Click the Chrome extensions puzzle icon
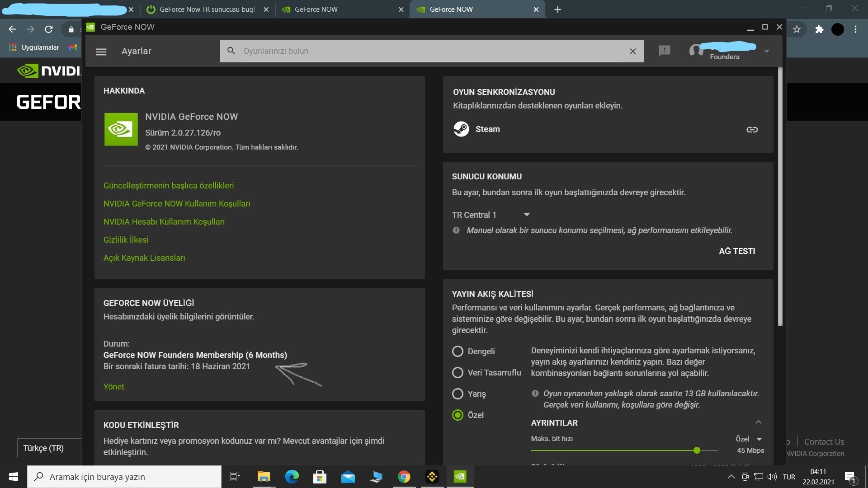This screenshot has height=488, width=868. coord(819,29)
